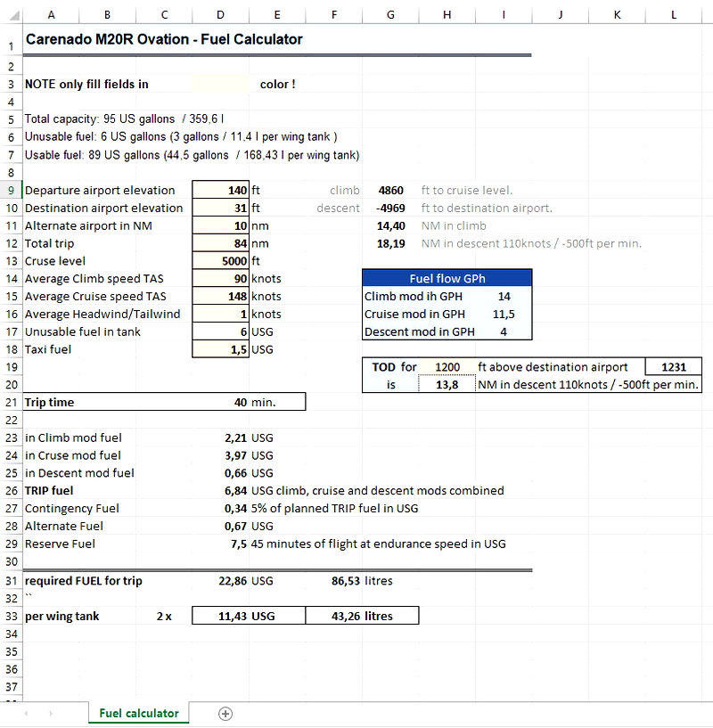Select the Alternate airport cell showing 10 nm
The image size is (713, 728).
tap(220, 225)
